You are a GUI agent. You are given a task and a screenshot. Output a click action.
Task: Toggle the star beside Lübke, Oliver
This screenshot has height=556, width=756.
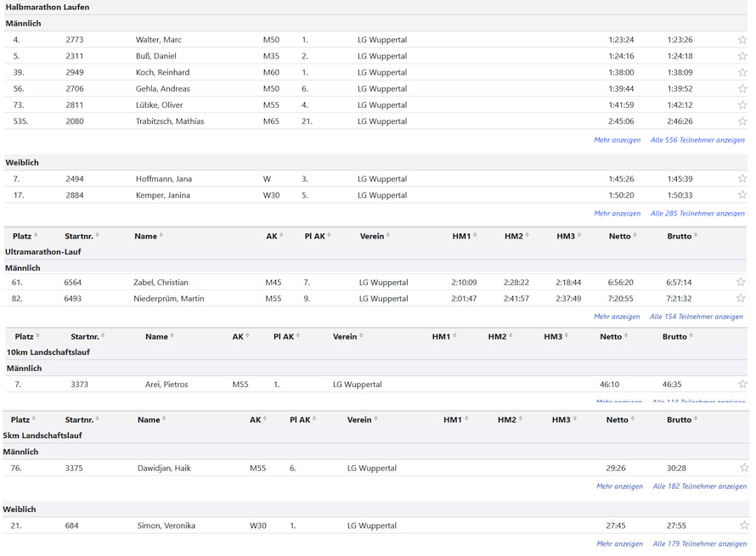pyautogui.click(x=742, y=104)
